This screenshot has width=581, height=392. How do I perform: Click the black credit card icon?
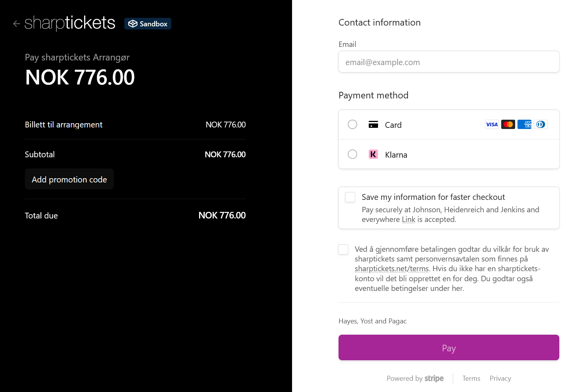(x=373, y=124)
